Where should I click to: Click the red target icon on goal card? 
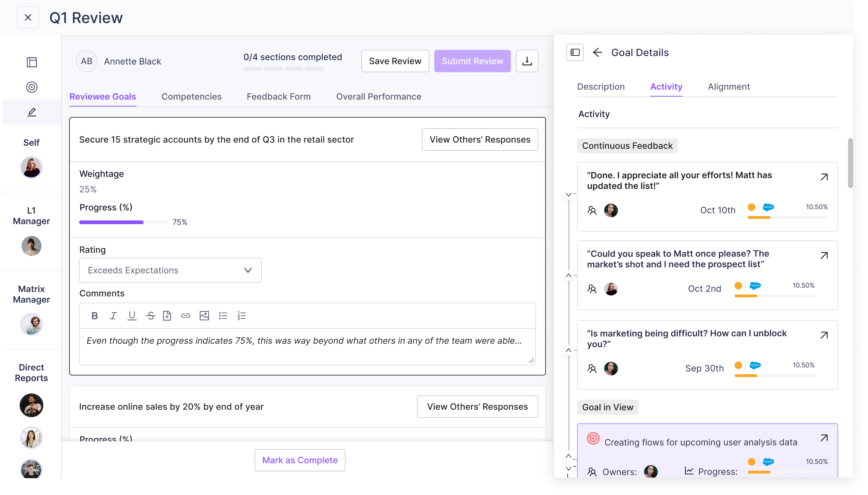593,439
